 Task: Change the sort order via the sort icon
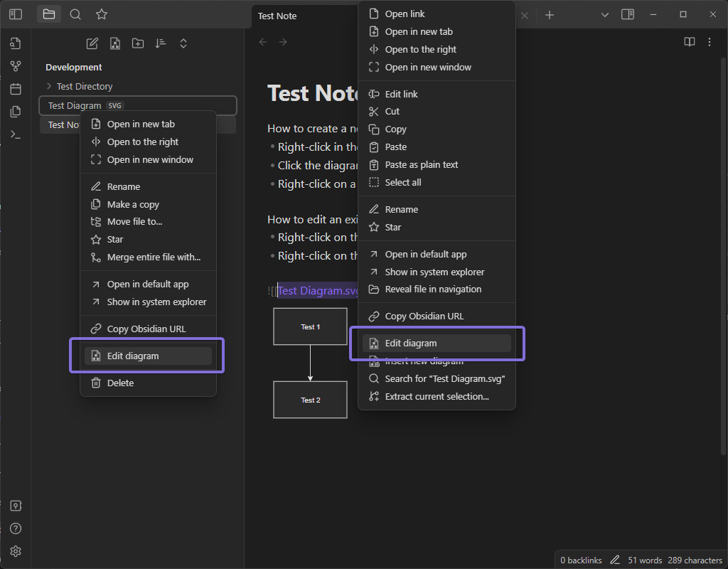[161, 43]
